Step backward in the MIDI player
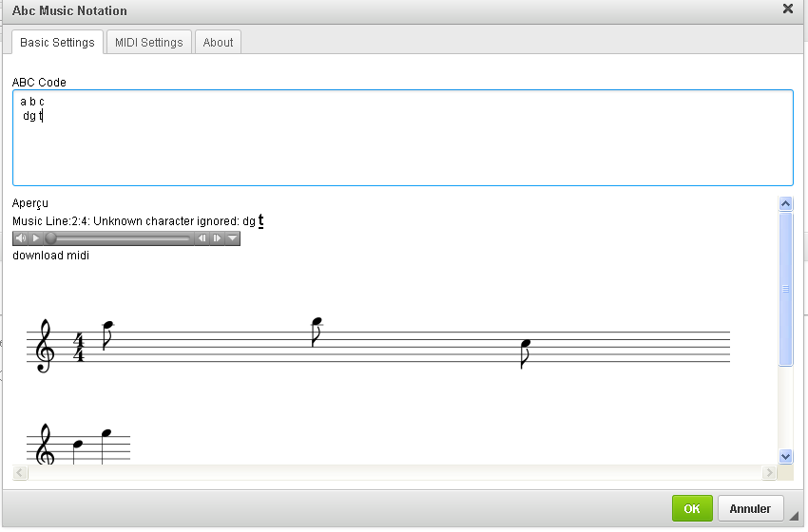Image resolution: width=808 pixels, height=532 pixels. click(x=202, y=238)
